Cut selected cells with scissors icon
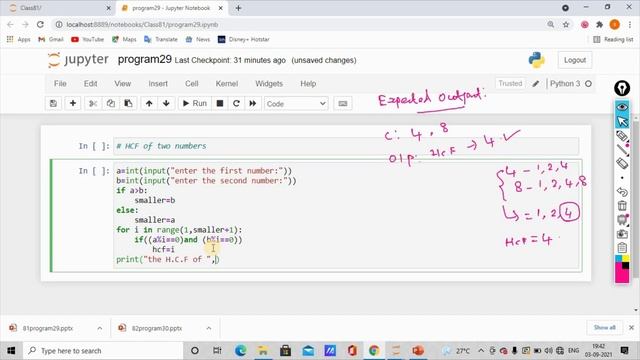 coord(93,104)
